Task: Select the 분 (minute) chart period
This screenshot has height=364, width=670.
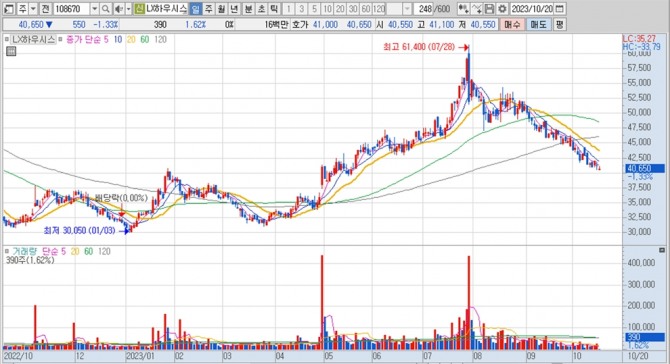Action: click(x=248, y=9)
